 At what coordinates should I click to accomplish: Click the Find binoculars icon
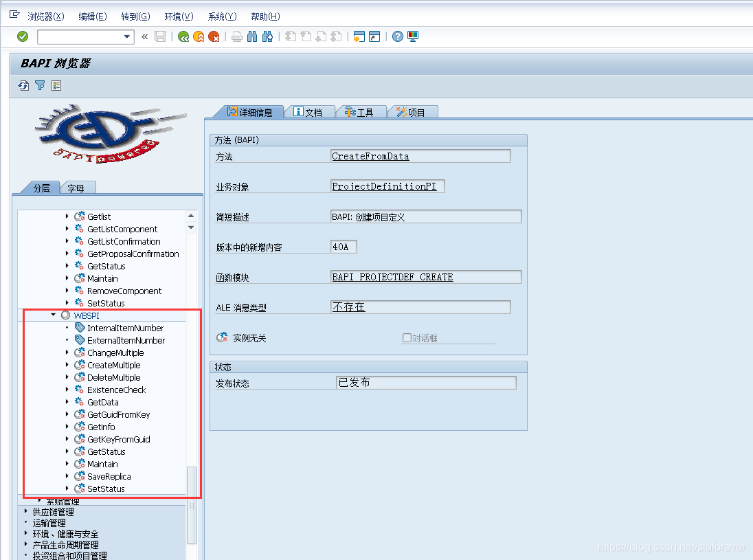click(x=252, y=36)
